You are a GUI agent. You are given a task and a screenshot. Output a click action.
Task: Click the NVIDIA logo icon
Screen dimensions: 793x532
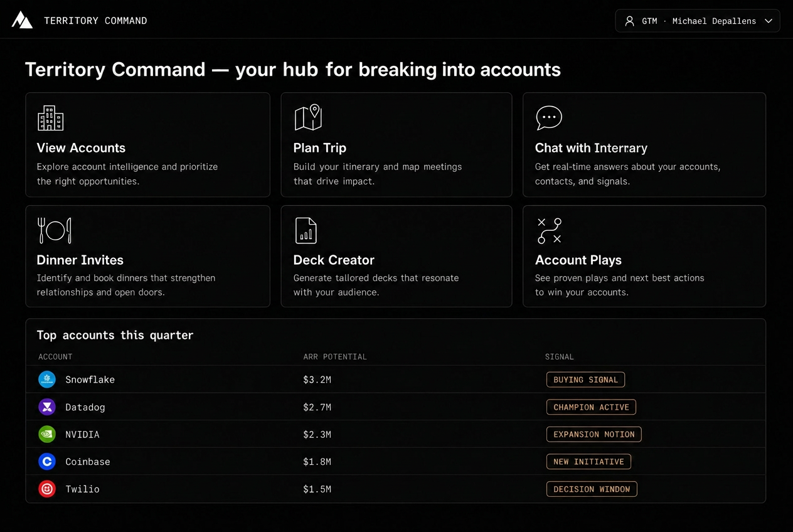click(47, 434)
